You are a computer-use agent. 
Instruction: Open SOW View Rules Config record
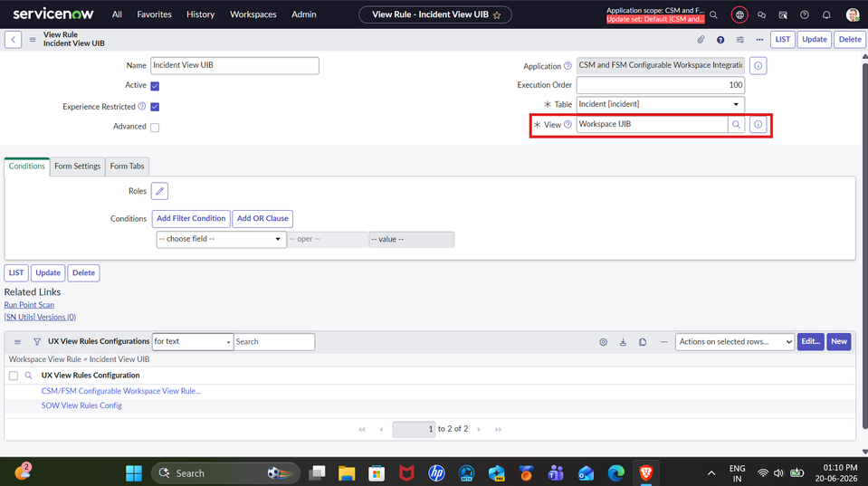(x=81, y=405)
